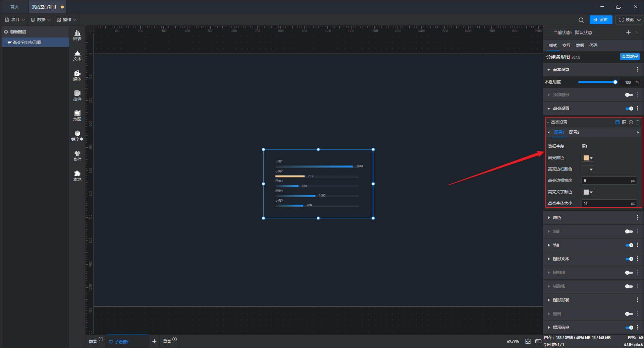Screen dimensions: 644x348
Task: Open the 地图 map components panel
Action: [77, 116]
